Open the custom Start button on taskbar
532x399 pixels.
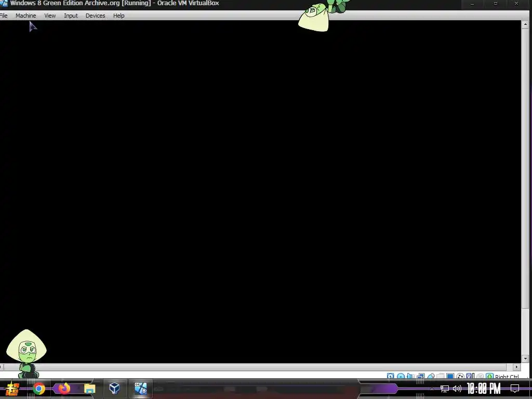(x=12, y=389)
